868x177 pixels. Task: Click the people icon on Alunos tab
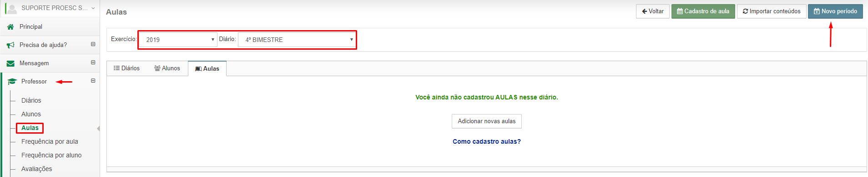point(157,68)
